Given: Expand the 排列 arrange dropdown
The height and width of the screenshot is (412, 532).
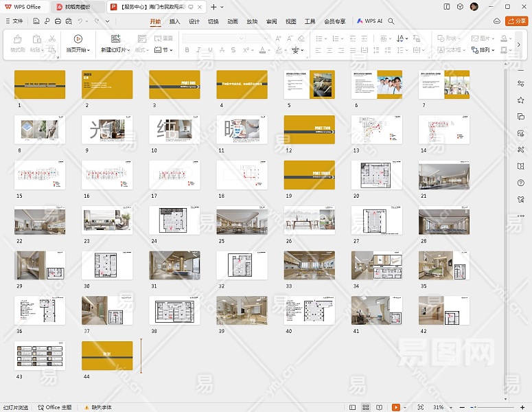Looking at the screenshot, I should pos(486,50).
